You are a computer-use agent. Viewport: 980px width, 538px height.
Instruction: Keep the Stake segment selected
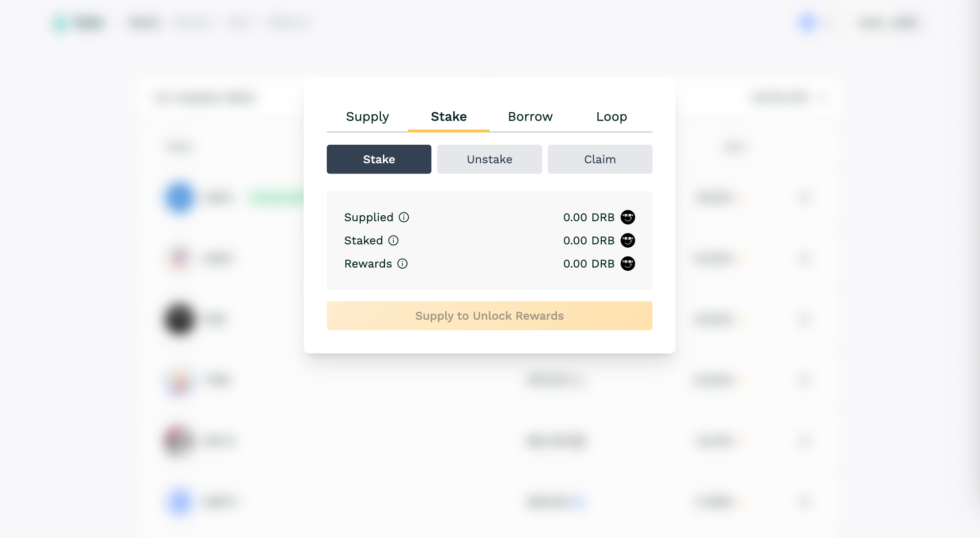378,159
